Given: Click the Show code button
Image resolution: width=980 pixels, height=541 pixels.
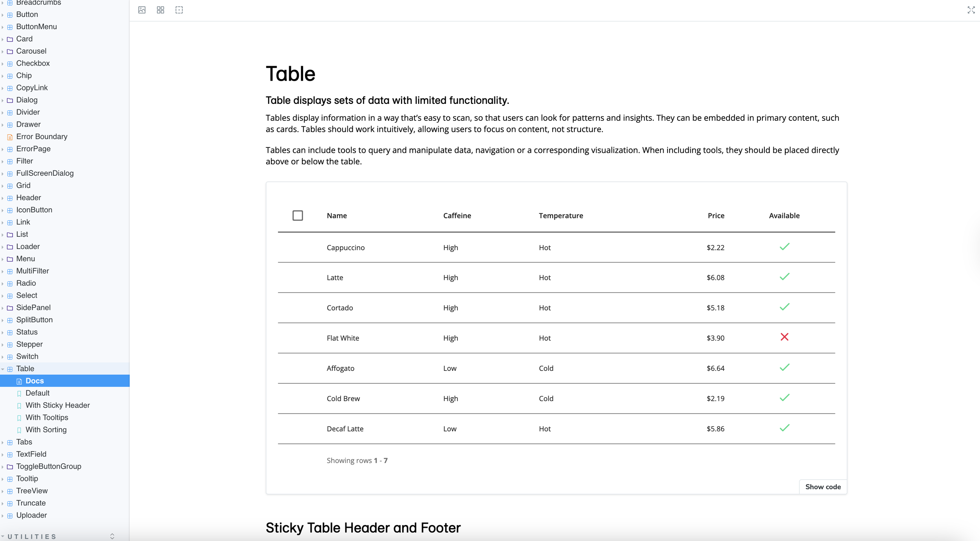Looking at the screenshot, I should 822,487.
